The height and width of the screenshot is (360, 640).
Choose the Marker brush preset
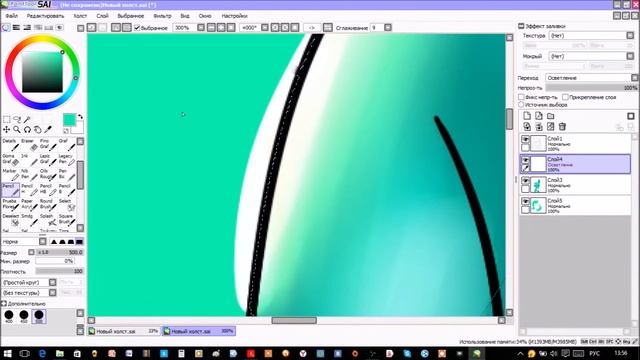coord(11,174)
